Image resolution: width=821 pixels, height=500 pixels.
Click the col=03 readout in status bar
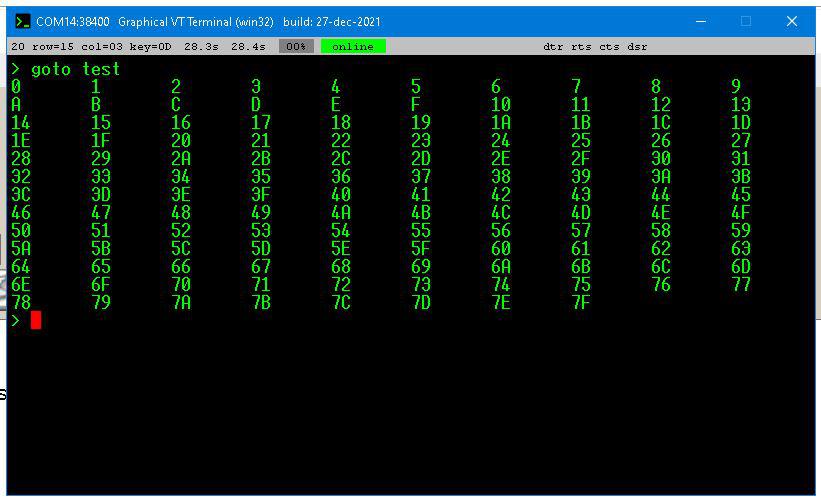[106, 47]
